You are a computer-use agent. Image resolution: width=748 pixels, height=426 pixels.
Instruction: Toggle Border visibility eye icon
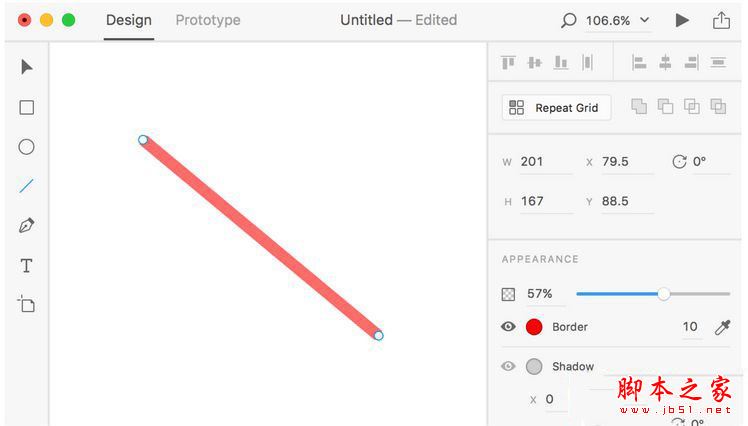tap(508, 327)
